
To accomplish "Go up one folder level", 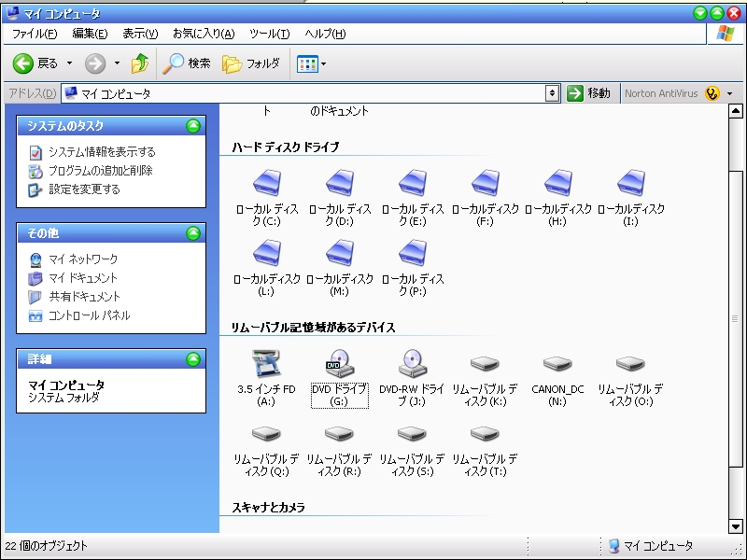I will pyautogui.click(x=139, y=63).
